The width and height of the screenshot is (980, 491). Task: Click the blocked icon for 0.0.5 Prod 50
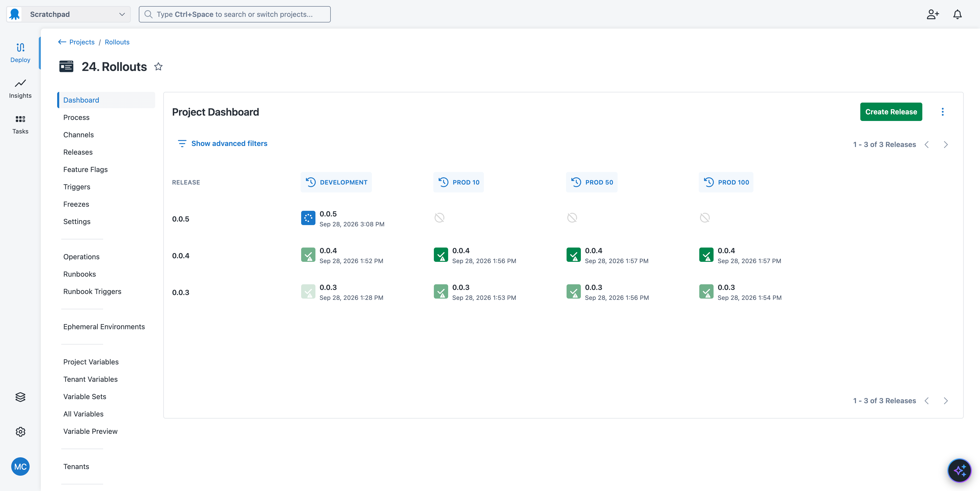coord(572,217)
